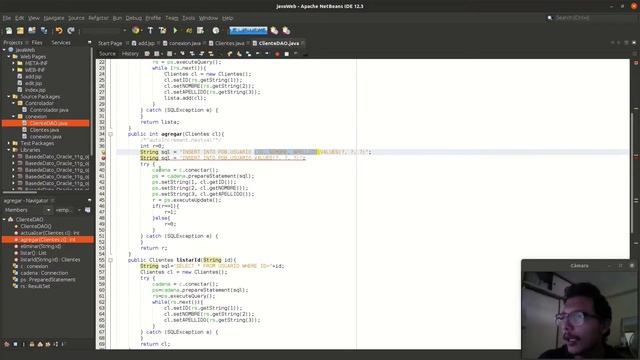Select eliminar(String id) method in Navigator
Image resolution: width=640 pixels, height=360 pixels.
40,246
